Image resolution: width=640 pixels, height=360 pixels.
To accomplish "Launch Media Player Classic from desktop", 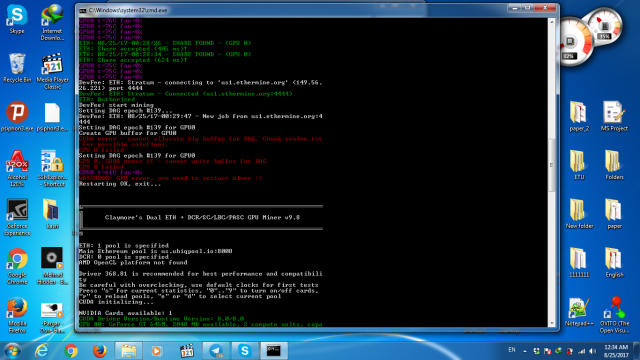I will pos(52,71).
